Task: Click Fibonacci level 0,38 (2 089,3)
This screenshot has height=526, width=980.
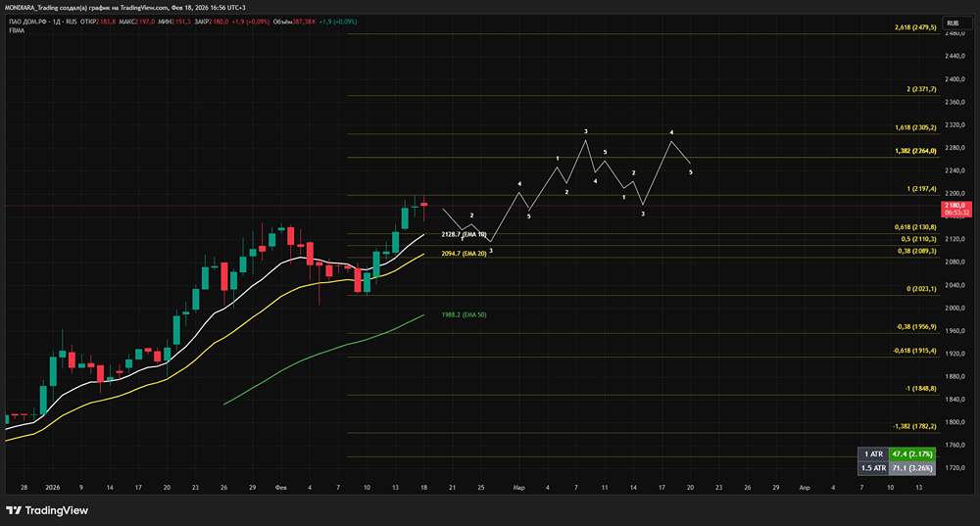Action: tap(917, 251)
